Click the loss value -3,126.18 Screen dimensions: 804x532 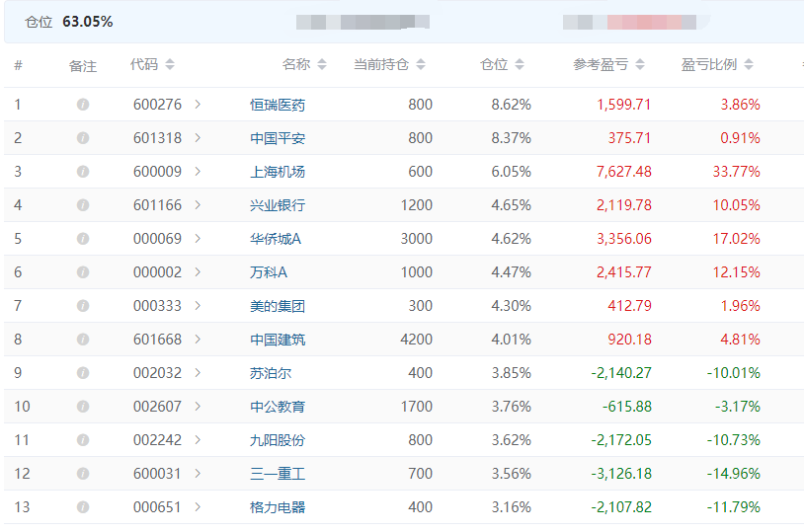(x=621, y=474)
